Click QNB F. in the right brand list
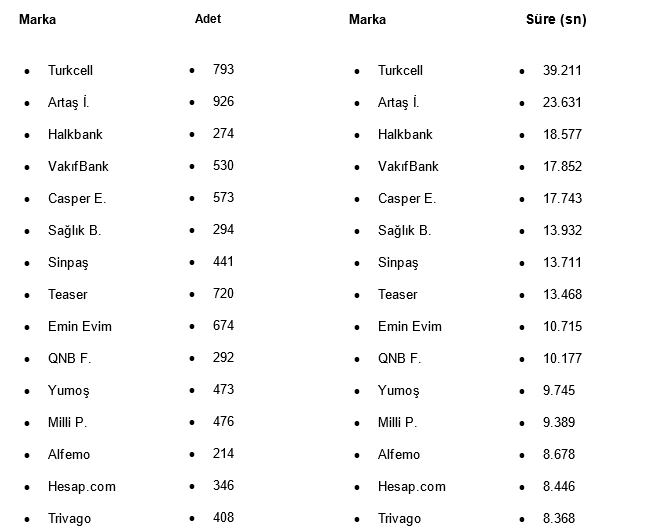The height and width of the screenshot is (531, 658). (x=399, y=359)
